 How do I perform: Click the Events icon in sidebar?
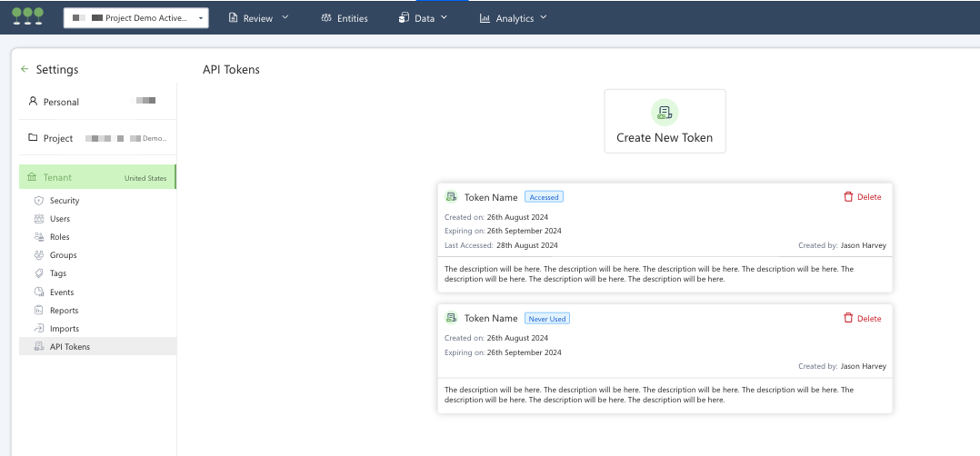tap(39, 292)
